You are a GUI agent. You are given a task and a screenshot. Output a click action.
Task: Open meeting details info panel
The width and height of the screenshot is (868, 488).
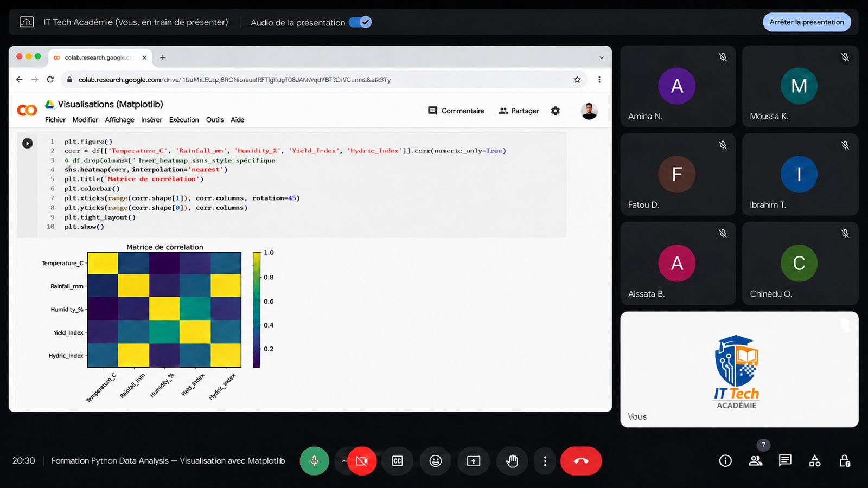(x=725, y=461)
